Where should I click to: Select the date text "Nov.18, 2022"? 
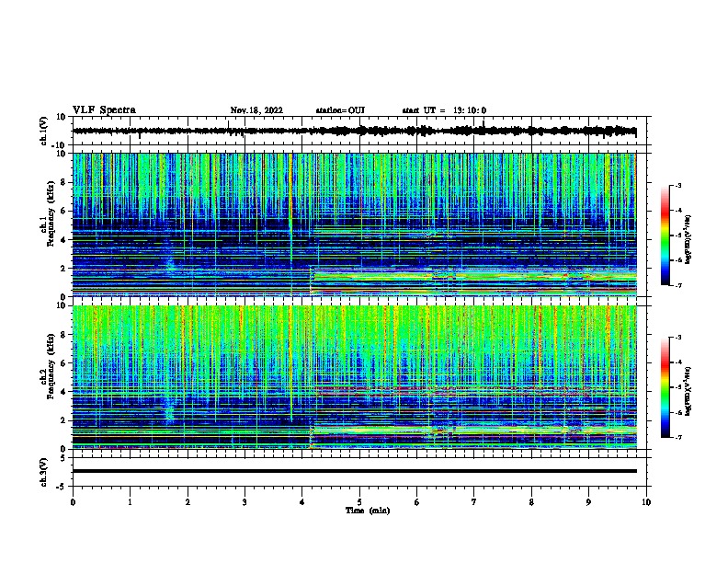(x=256, y=110)
